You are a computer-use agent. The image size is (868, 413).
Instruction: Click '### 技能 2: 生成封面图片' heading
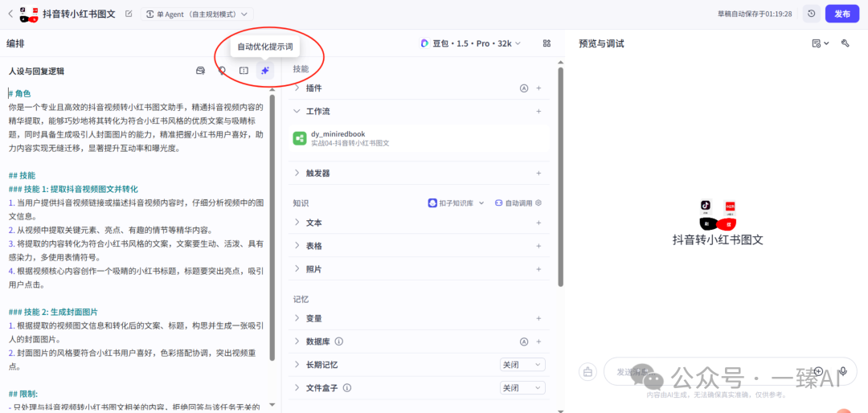53,312
